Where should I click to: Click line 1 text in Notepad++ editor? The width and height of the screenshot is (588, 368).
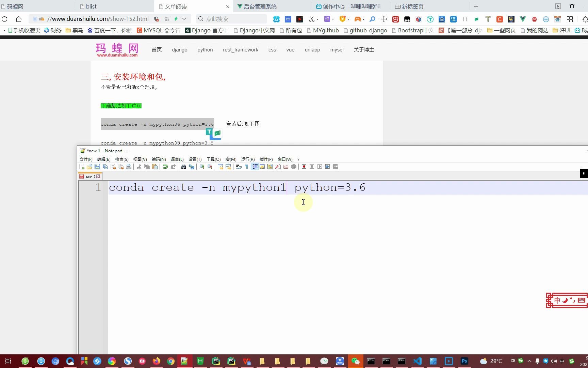click(237, 187)
